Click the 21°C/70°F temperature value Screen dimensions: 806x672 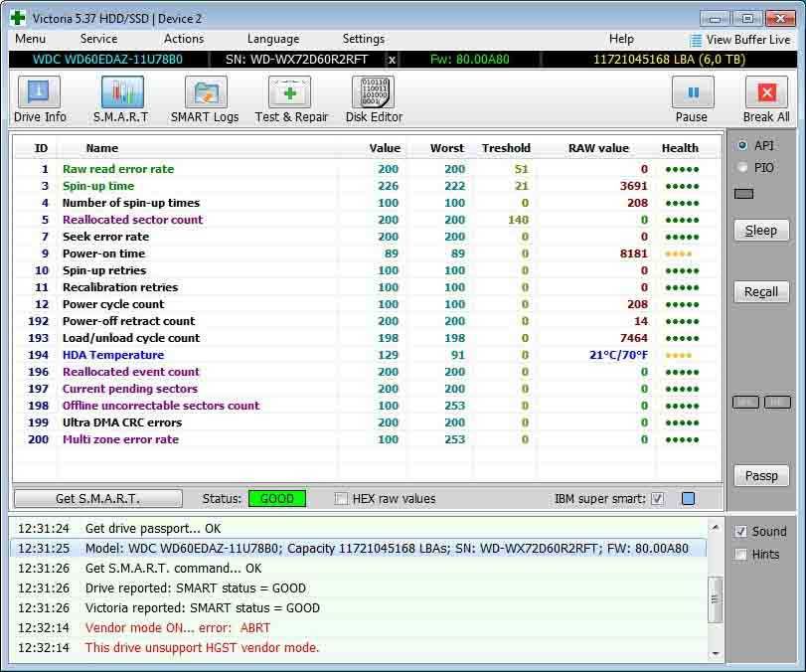pos(618,355)
